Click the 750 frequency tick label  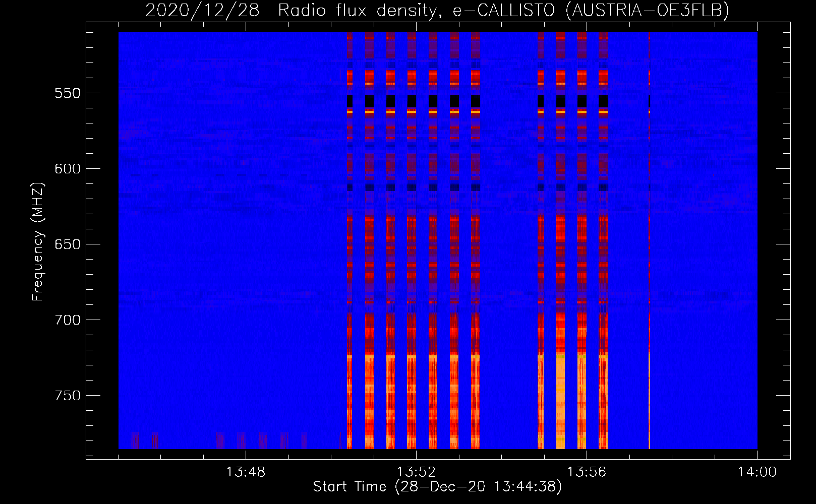click(68, 396)
